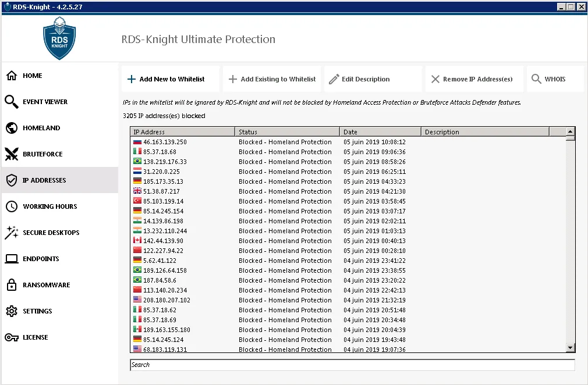Select IP address 85.14.245.124
The height and width of the screenshot is (385, 588).
(163, 339)
